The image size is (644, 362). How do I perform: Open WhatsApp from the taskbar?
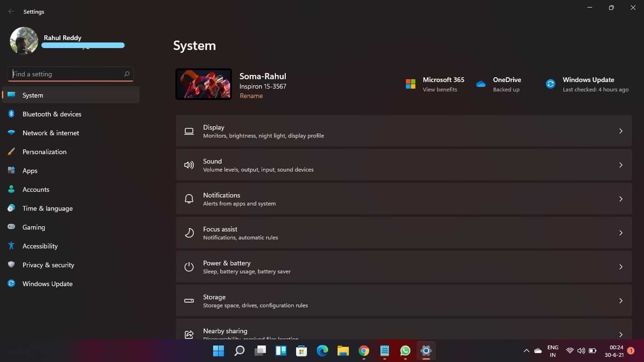pyautogui.click(x=405, y=351)
